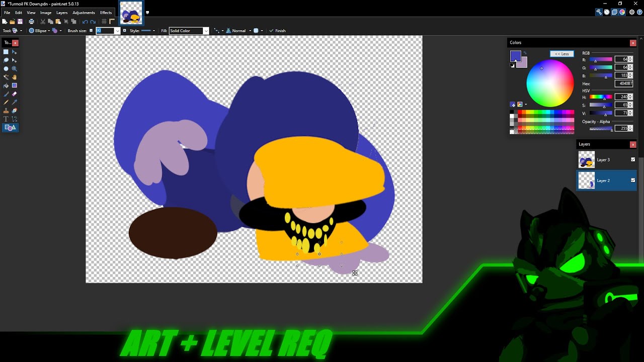Open the Adjustments menu
The width and height of the screenshot is (644, 362).
[84, 13]
